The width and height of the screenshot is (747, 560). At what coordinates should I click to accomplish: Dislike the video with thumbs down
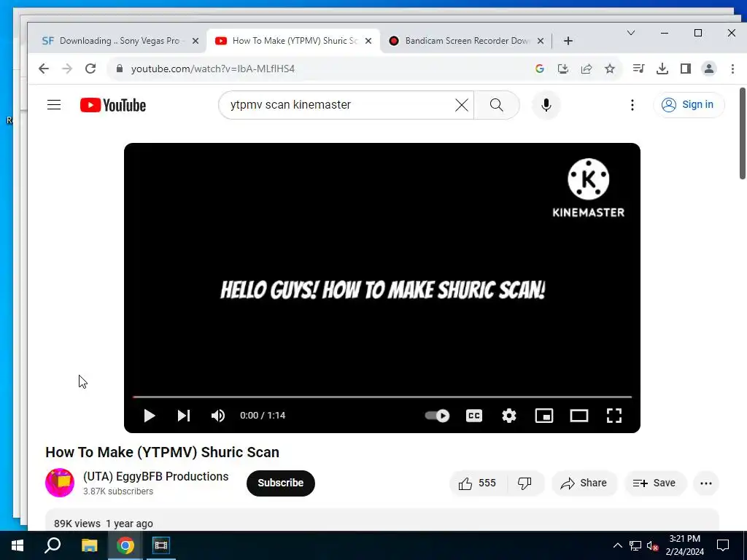(525, 483)
